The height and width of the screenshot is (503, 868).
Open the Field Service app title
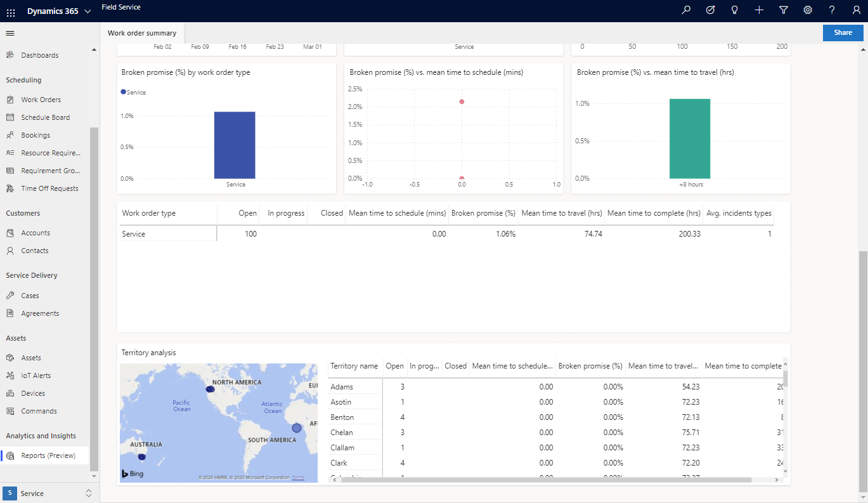click(121, 7)
